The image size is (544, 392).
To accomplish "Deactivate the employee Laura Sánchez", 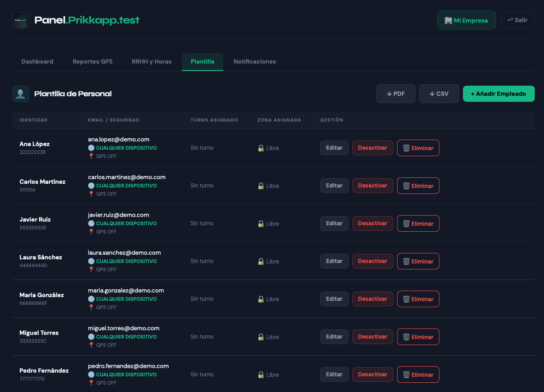I will click(x=373, y=262).
